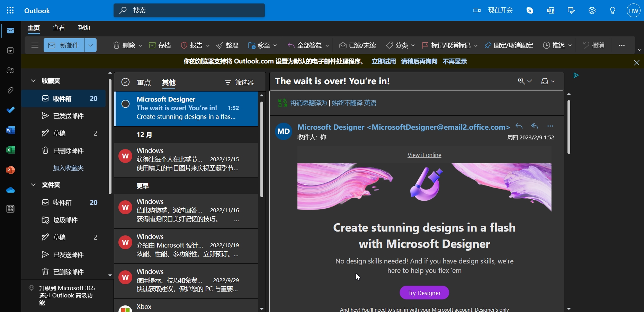This screenshot has height=312, width=644.
Task: Open the zoom dropdown in reading pane
Action: pos(525,81)
